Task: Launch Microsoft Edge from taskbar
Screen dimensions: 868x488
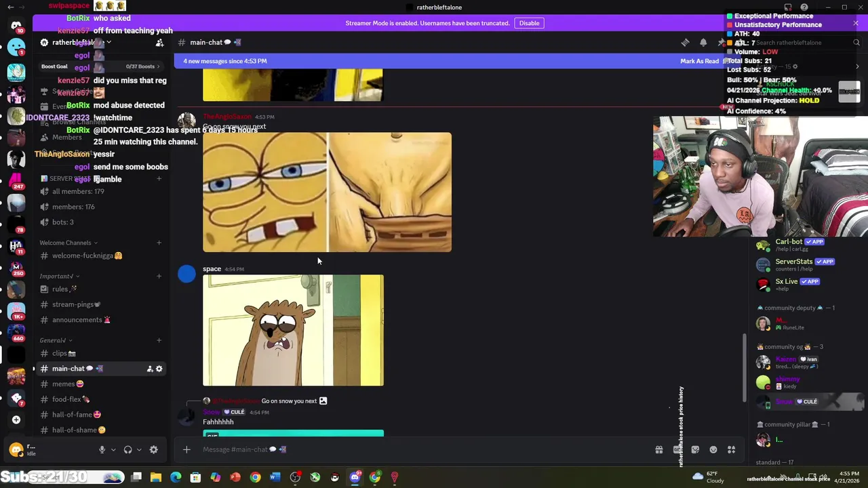Action: point(176,477)
